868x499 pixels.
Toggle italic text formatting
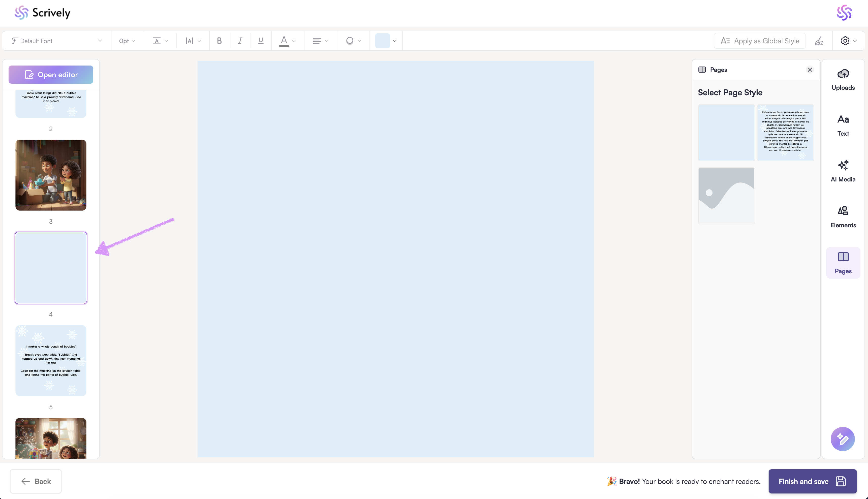point(240,41)
